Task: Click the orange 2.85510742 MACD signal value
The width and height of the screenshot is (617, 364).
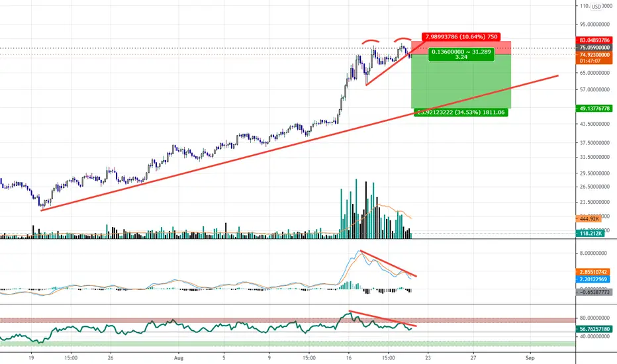Action: click(x=593, y=272)
